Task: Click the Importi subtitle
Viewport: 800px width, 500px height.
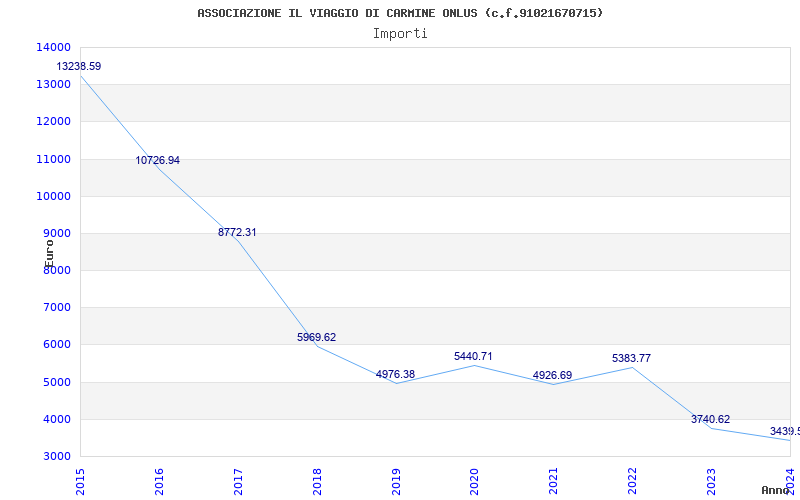Action: point(400,34)
